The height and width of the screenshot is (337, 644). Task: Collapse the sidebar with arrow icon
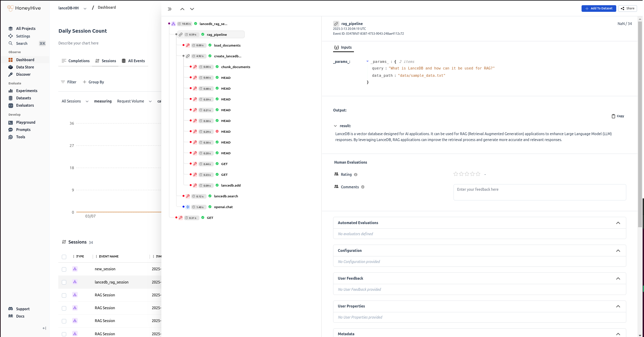[44, 328]
